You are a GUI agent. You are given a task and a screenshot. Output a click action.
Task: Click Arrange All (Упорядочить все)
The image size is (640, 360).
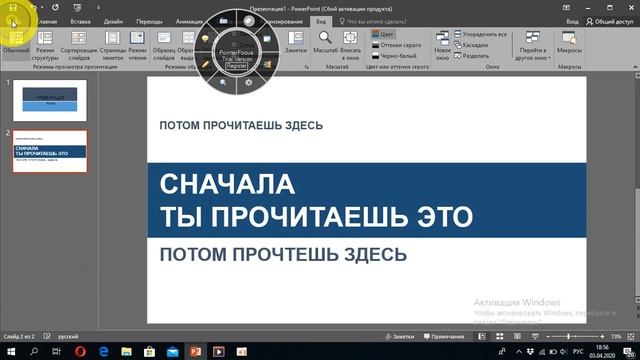(480, 34)
